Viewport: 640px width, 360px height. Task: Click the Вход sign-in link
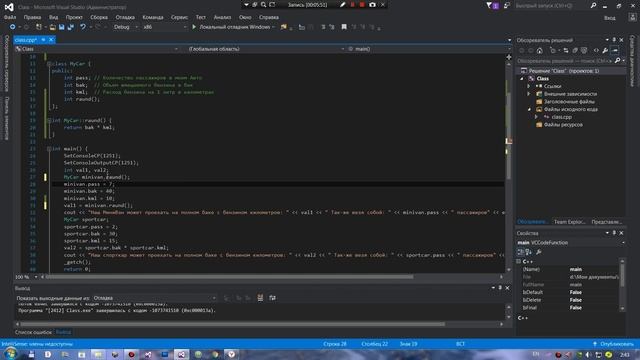pos(610,18)
